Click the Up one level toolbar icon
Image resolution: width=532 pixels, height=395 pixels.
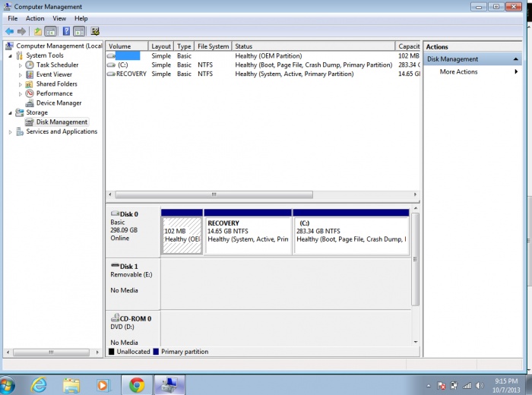click(38, 32)
